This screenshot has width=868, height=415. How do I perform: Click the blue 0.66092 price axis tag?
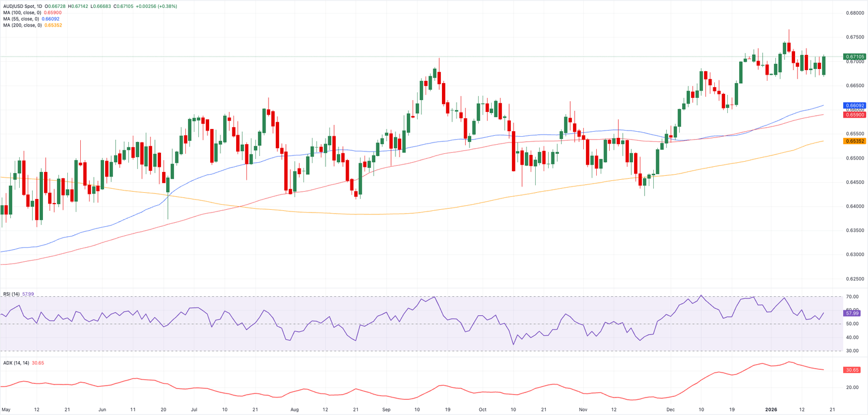coord(856,106)
